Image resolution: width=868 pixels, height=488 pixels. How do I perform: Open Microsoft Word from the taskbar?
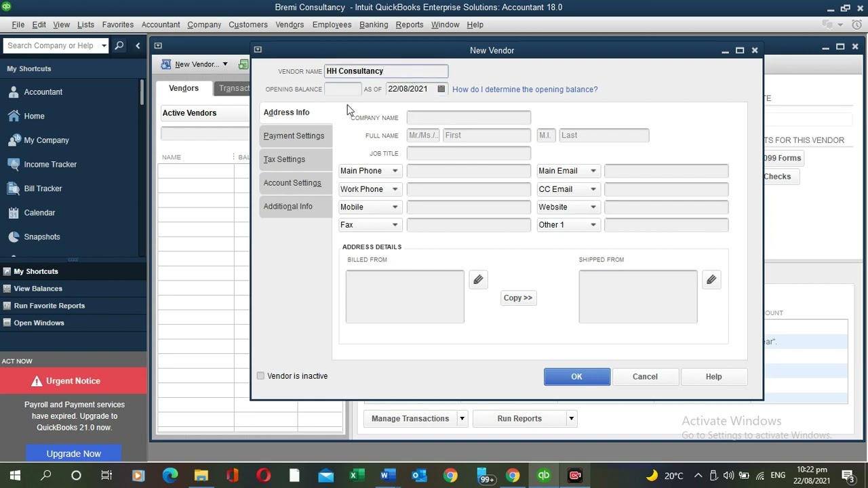tap(387, 476)
